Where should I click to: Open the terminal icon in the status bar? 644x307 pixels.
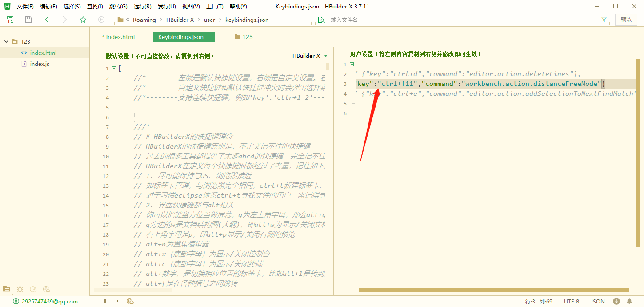118,301
